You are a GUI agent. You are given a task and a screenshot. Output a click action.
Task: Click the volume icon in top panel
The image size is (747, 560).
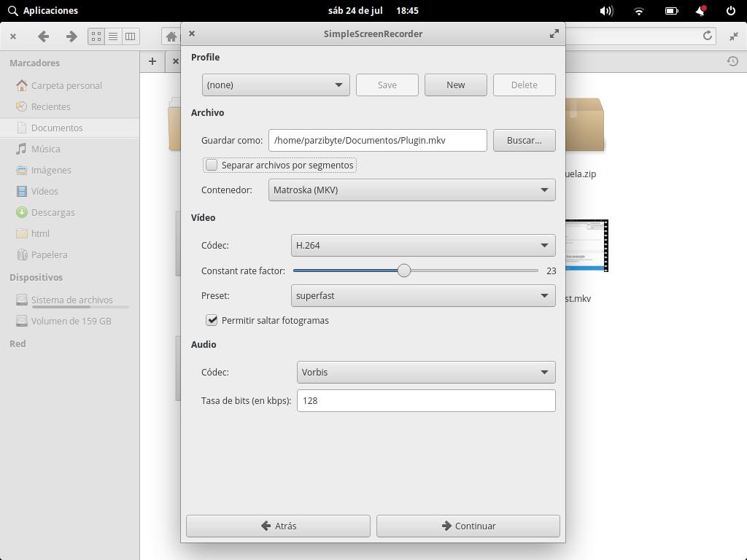[x=606, y=10]
